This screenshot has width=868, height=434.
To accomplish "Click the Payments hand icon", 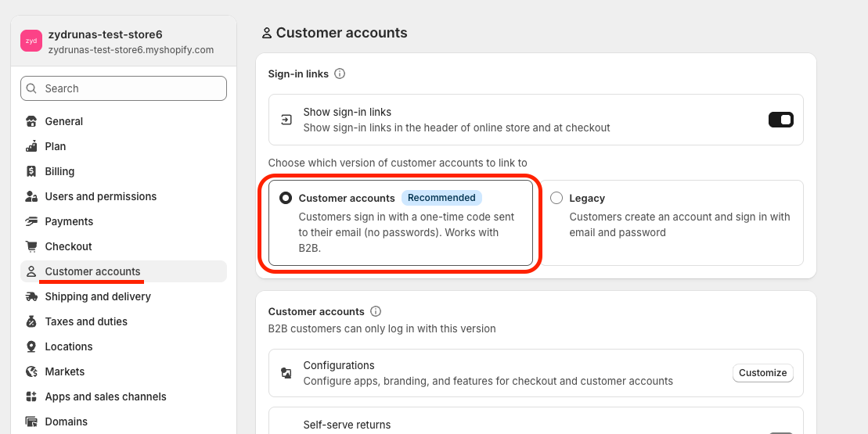I will [x=31, y=221].
